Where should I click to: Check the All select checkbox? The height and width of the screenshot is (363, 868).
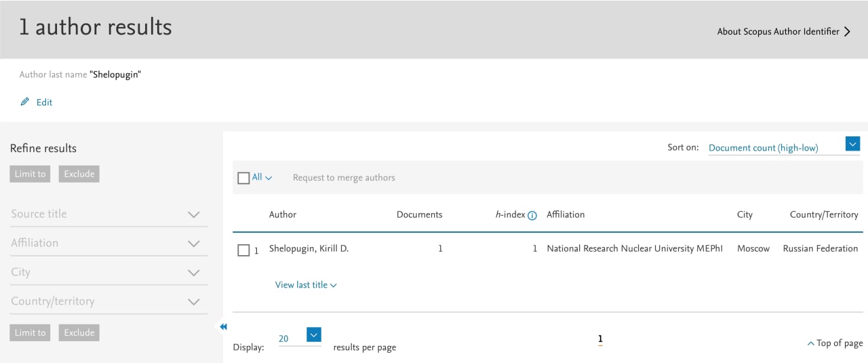(x=243, y=178)
